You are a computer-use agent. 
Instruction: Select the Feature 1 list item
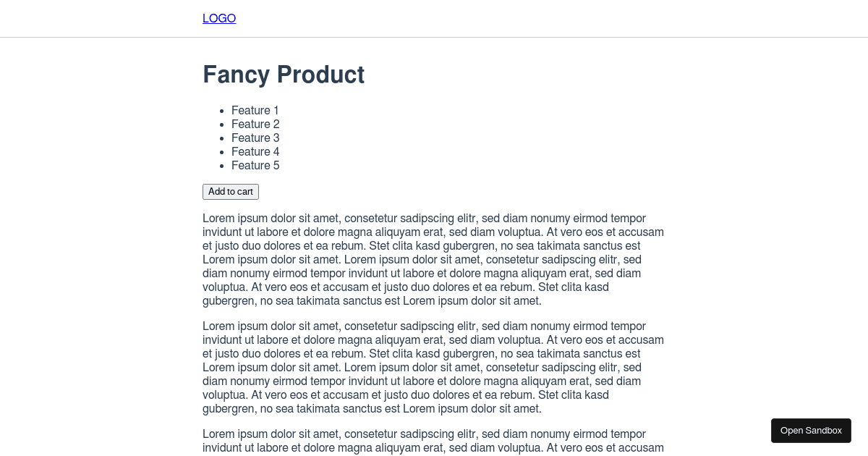[x=255, y=111]
